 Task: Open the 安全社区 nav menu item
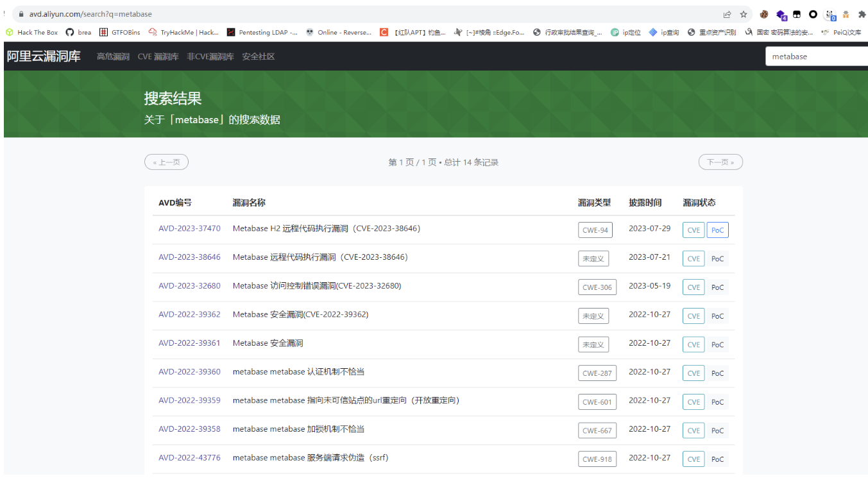[259, 56]
